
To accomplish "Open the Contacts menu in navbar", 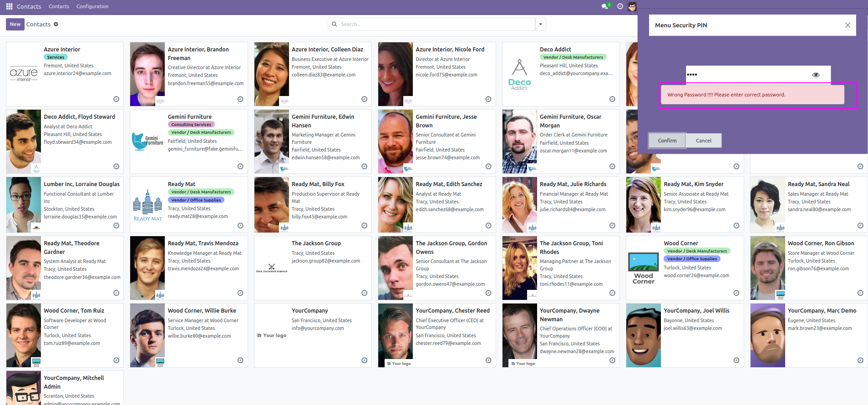I will (x=59, y=6).
